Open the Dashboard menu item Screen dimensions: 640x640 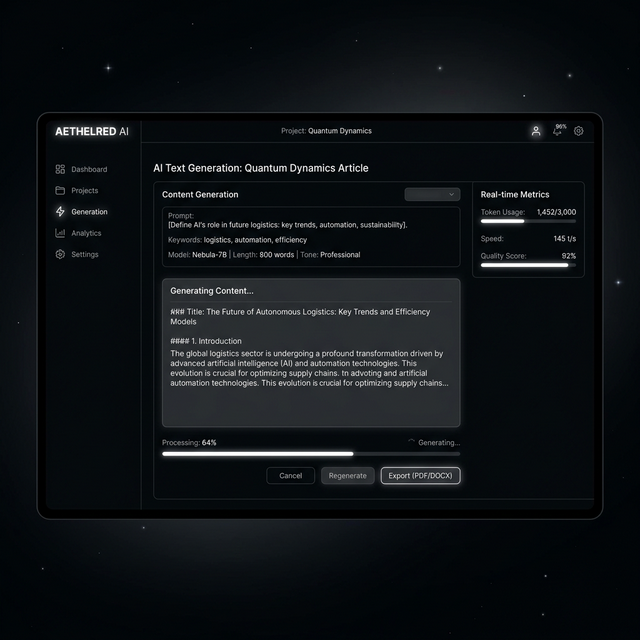click(81, 169)
